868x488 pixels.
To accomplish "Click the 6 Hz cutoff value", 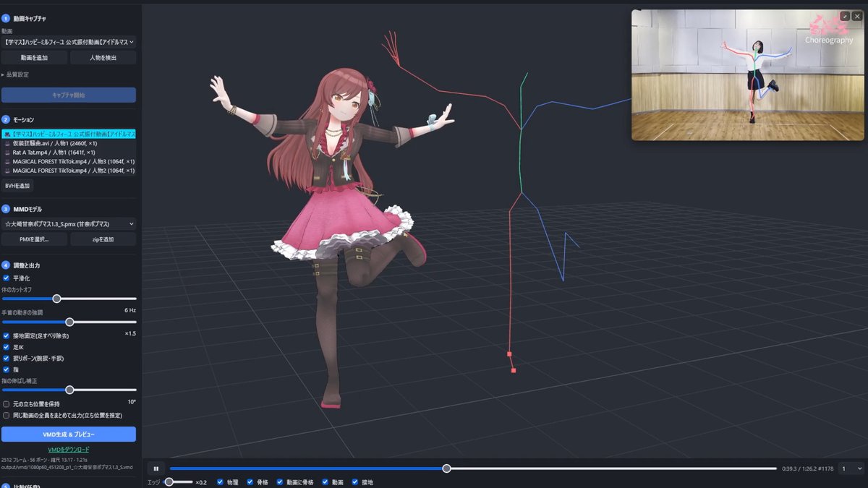I will pyautogui.click(x=130, y=309).
